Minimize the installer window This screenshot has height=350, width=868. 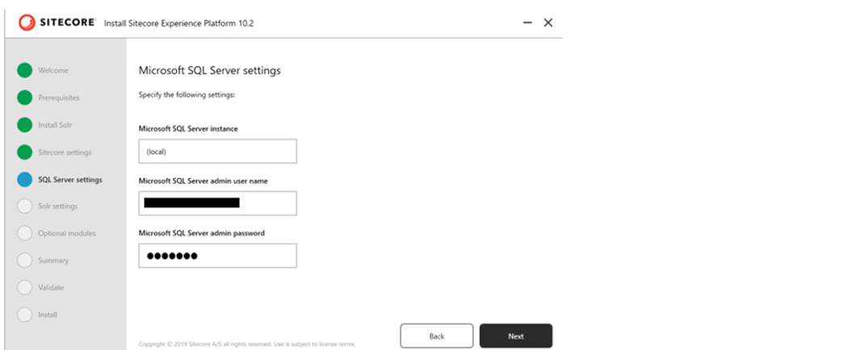click(x=527, y=23)
